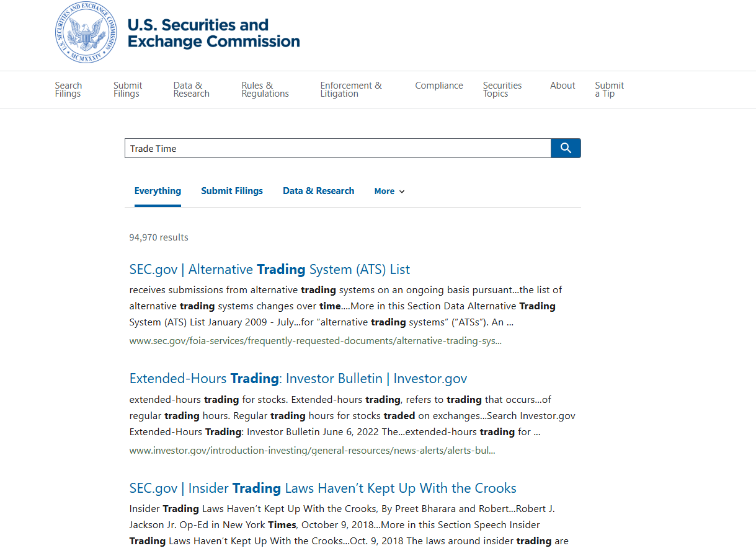This screenshot has height=556, width=756.
Task: Open Enforcement & Litigation menu
Action: [x=351, y=90]
